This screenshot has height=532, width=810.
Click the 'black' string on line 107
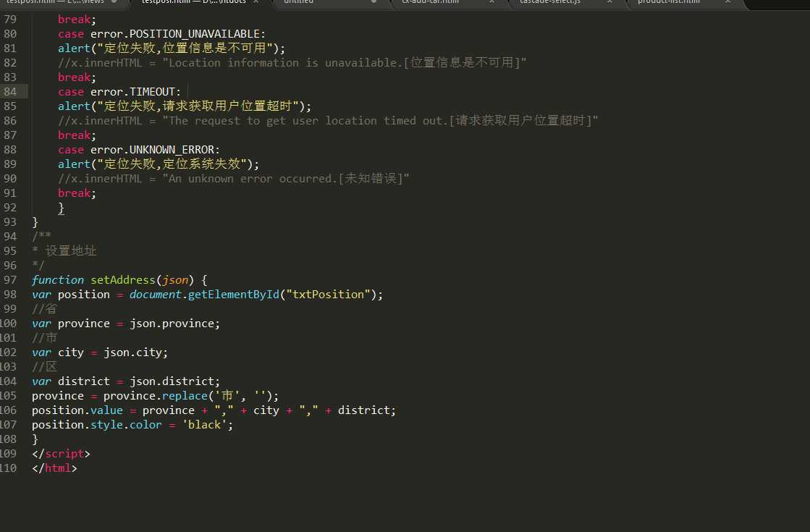(204, 425)
